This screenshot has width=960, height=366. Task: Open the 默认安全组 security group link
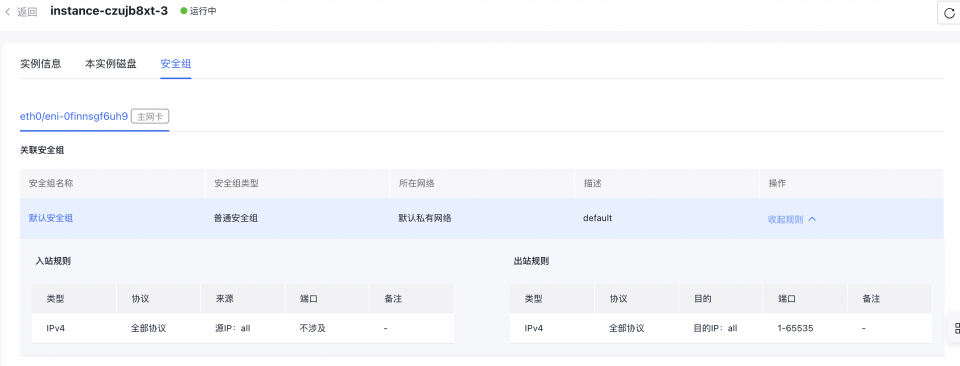51,218
